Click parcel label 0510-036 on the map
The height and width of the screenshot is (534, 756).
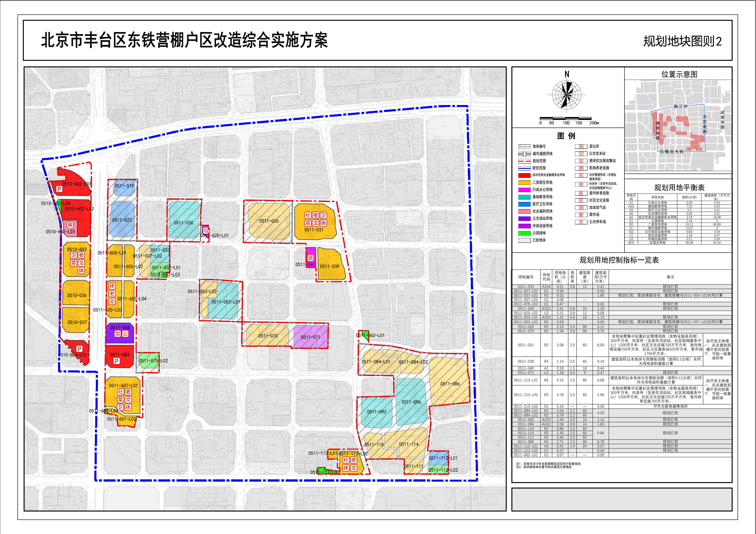pyautogui.click(x=77, y=295)
